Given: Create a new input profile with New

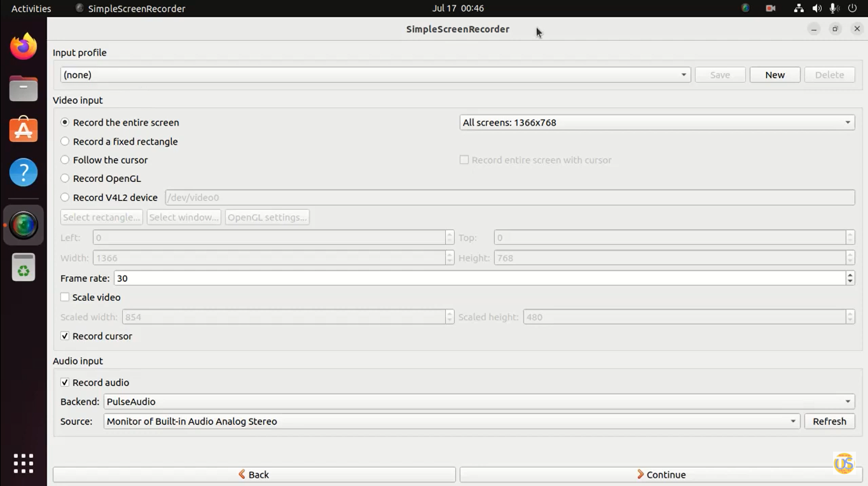Looking at the screenshot, I should point(774,74).
